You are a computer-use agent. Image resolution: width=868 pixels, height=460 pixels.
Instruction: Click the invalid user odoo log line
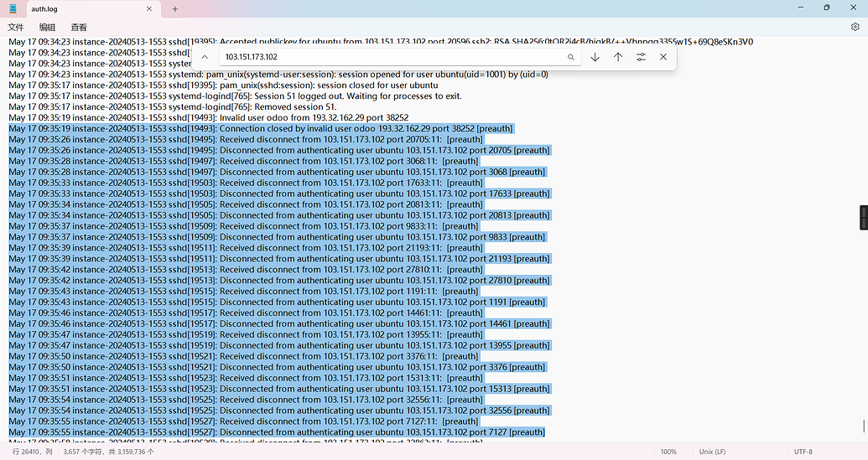208,117
